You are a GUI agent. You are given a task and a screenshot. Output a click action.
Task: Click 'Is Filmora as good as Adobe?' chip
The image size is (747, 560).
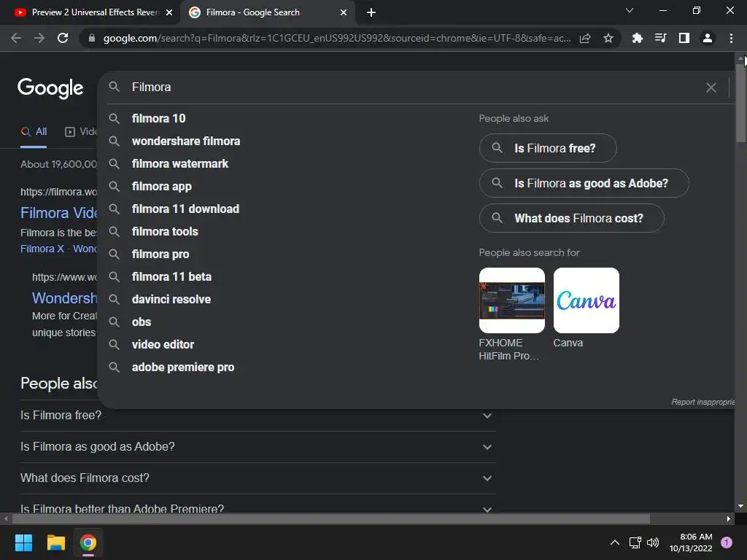[584, 183]
